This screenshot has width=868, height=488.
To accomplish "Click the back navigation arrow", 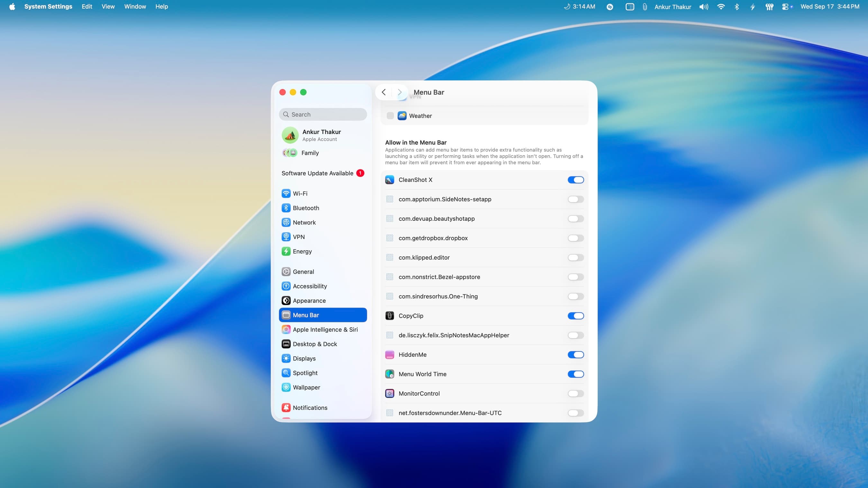I will (x=384, y=92).
